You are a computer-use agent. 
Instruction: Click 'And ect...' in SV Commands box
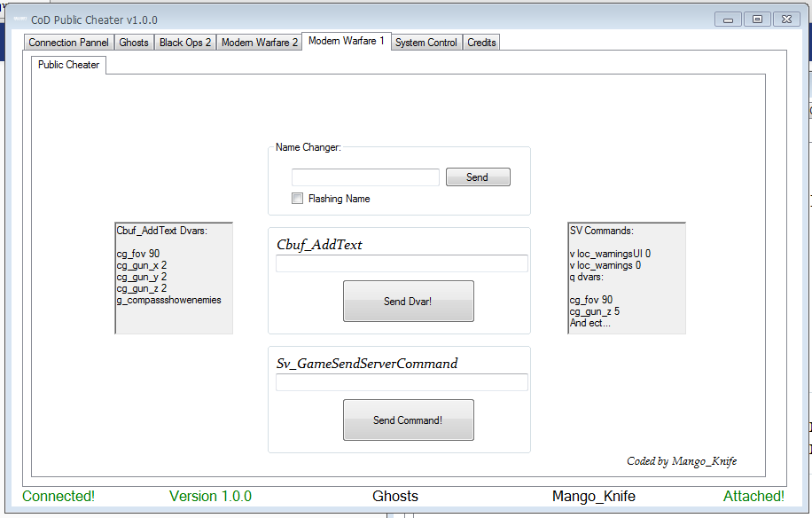589,323
